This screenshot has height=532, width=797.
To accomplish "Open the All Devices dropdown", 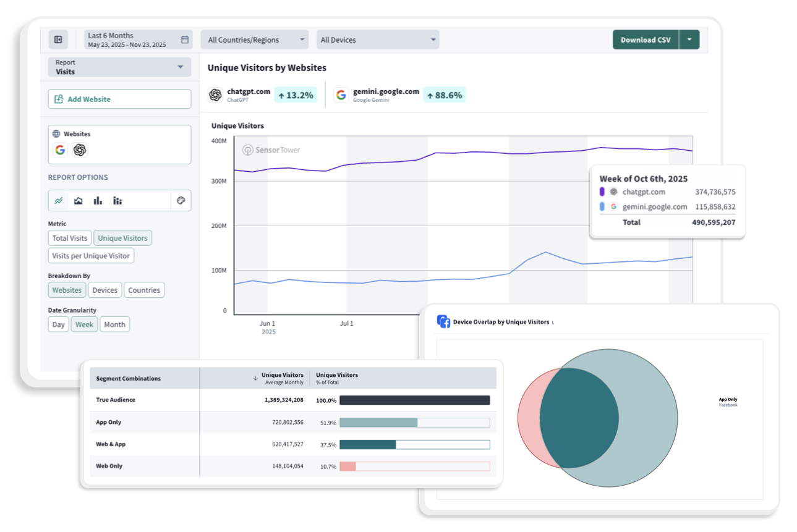I will coord(377,39).
